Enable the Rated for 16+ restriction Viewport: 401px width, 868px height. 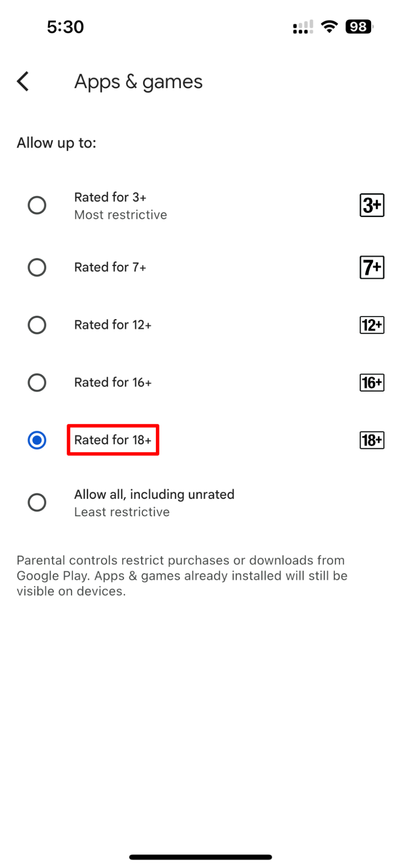[x=37, y=382]
